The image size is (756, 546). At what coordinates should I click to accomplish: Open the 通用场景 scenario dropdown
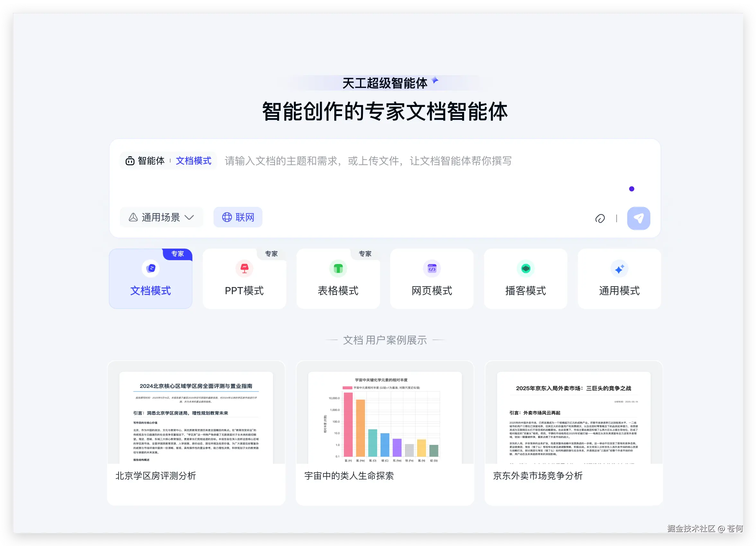coord(161,217)
